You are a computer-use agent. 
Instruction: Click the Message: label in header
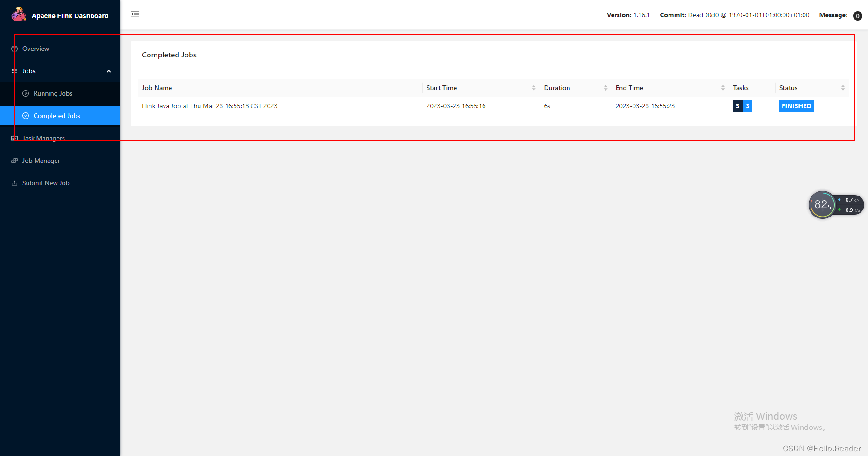[833, 15]
